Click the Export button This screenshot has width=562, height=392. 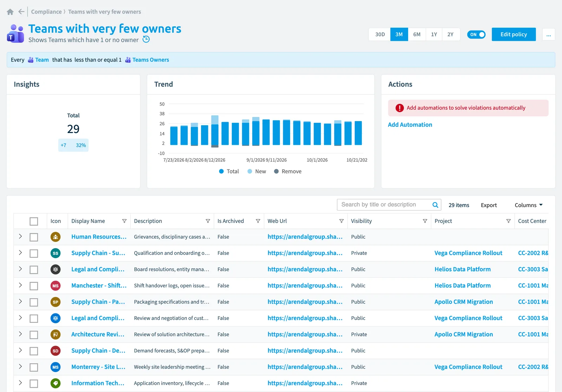point(489,205)
